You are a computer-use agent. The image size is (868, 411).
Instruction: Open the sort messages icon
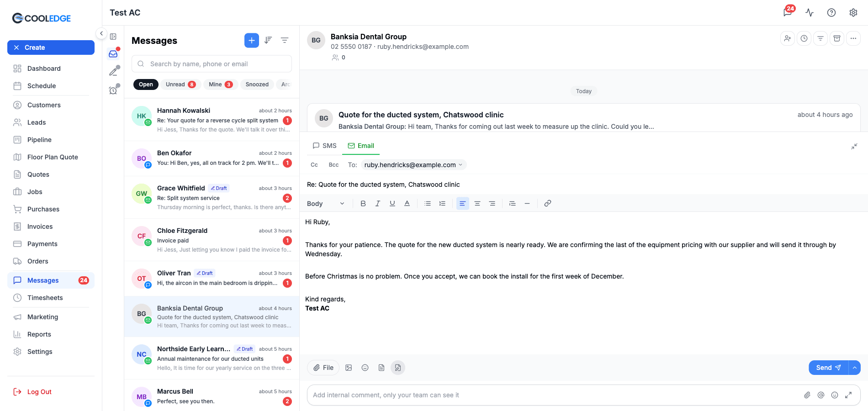268,40
